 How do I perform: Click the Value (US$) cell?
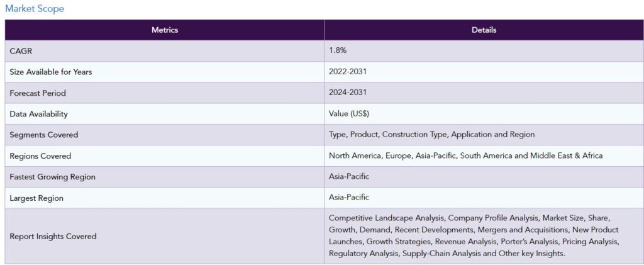349,114
